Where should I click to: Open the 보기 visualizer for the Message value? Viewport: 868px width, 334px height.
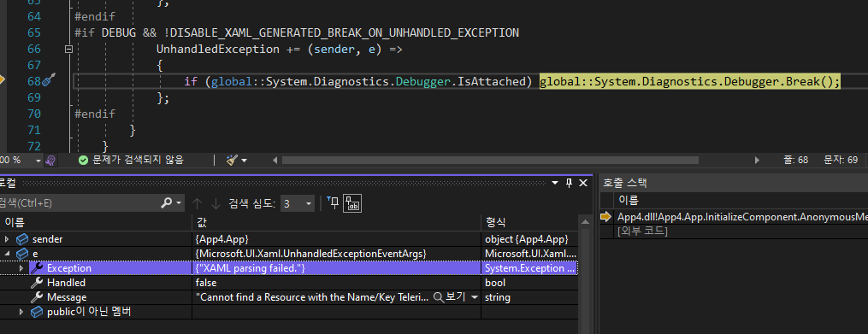coord(455,297)
